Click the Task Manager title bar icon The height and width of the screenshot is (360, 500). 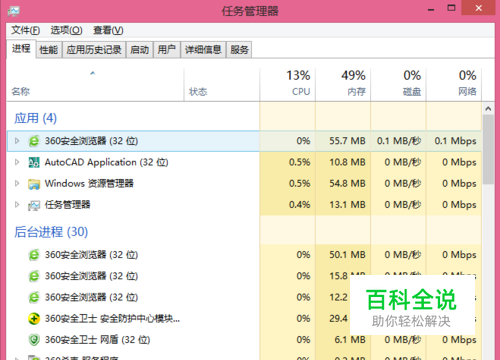point(14,11)
